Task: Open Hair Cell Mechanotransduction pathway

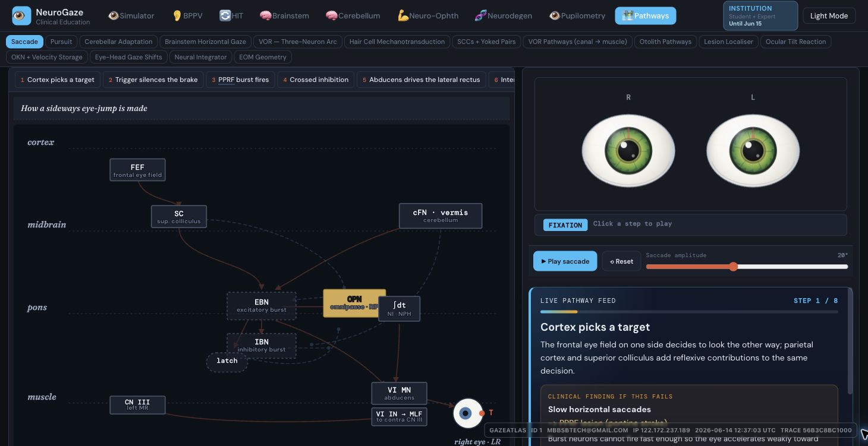Action: coord(397,42)
